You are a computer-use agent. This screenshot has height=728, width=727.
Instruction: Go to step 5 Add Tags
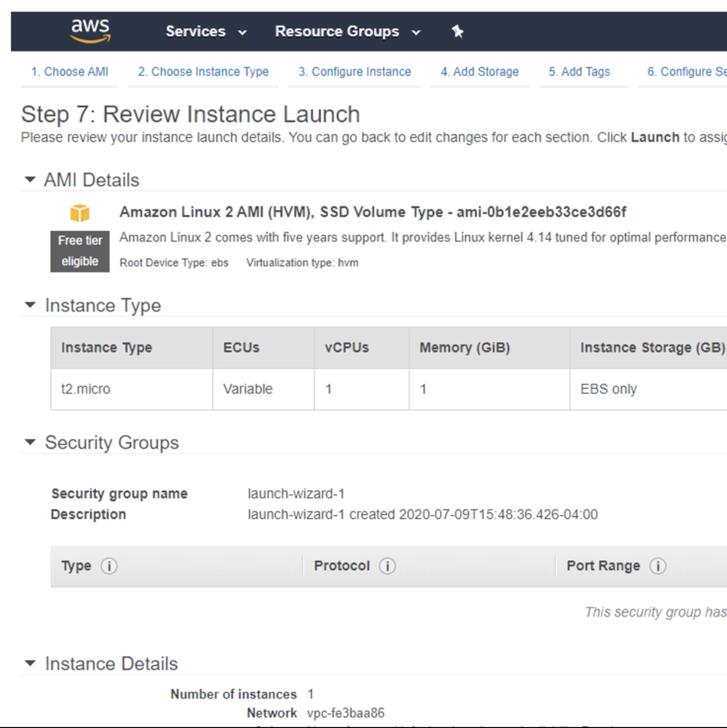click(x=579, y=72)
